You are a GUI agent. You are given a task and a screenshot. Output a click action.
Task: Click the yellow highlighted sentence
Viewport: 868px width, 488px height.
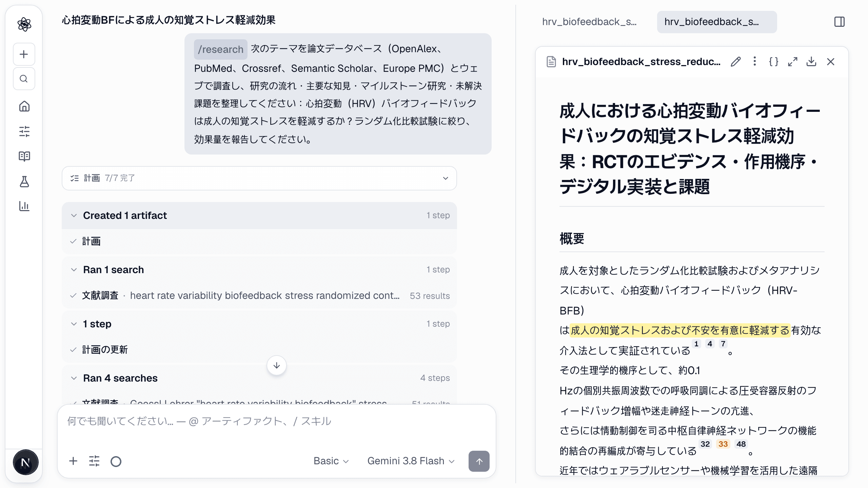coord(680,330)
